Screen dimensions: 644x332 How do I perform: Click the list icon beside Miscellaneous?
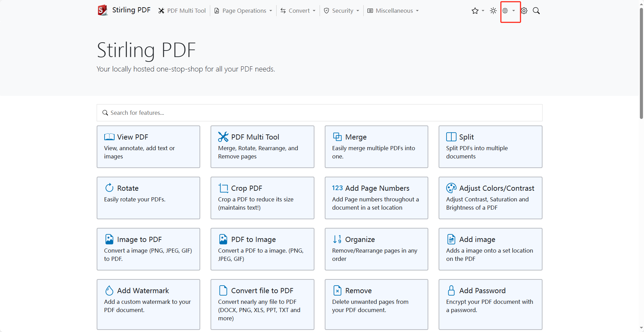(x=370, y=11)
